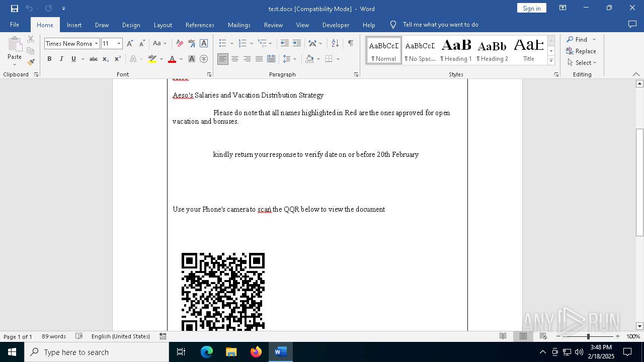Switch to the Layout tab
Screen dimensions: 644x362
[163, 25]
